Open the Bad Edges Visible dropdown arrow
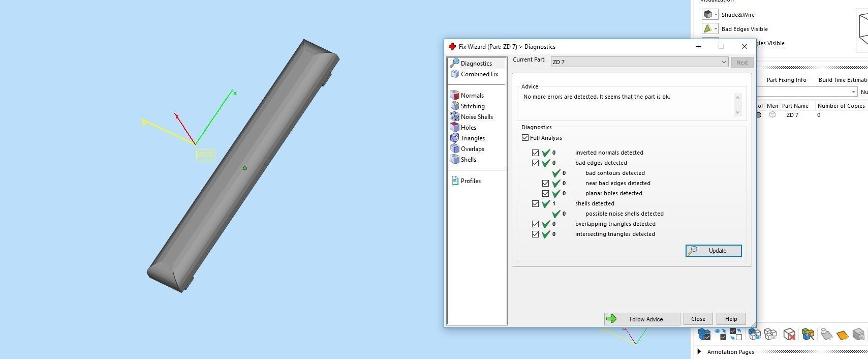Viewport: 868px width, 359px height. 716,29
